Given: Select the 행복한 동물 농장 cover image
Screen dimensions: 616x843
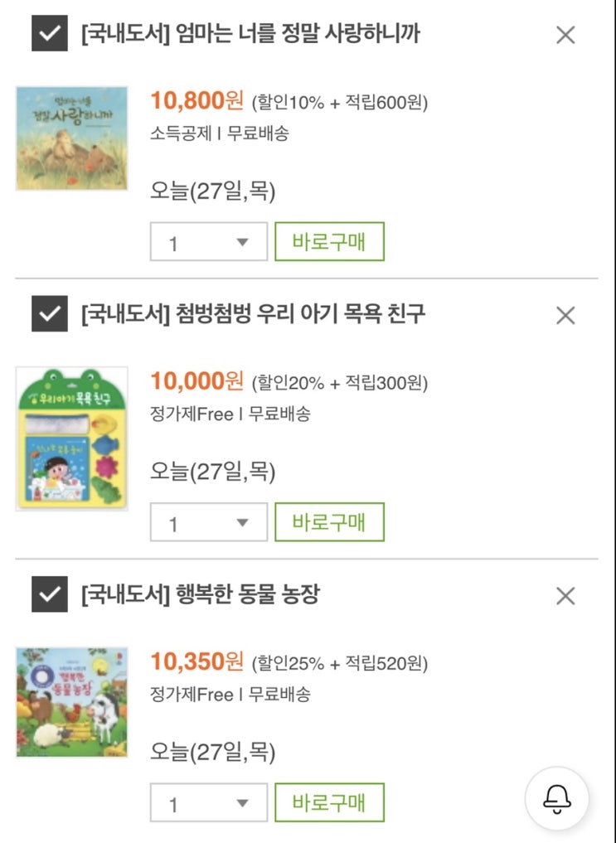Looking at the screenshot, I should coord(72,702).
